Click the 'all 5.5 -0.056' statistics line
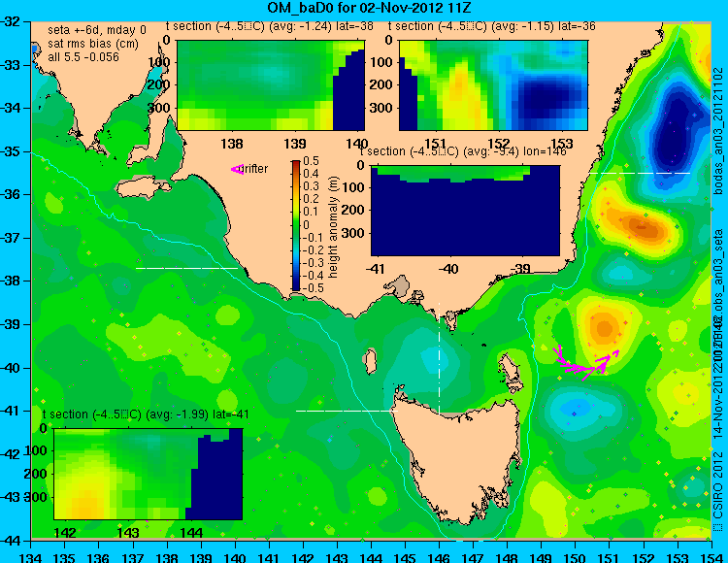Viewport: 728px width, 563px height. coord(83,57)
